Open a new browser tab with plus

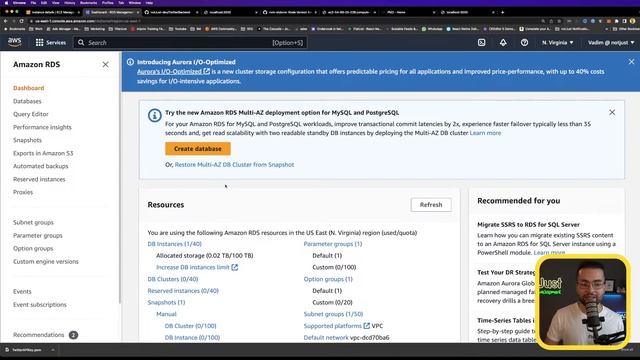pos(502,12)
